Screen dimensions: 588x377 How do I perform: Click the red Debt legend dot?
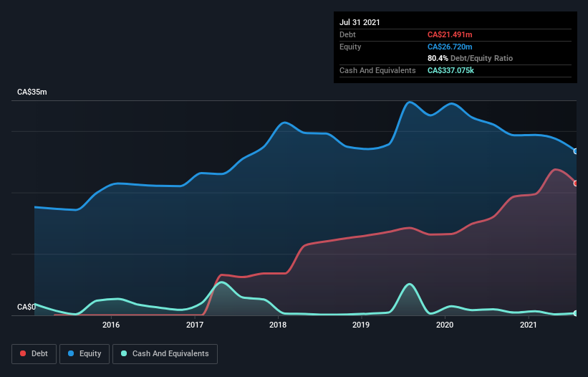23,353
